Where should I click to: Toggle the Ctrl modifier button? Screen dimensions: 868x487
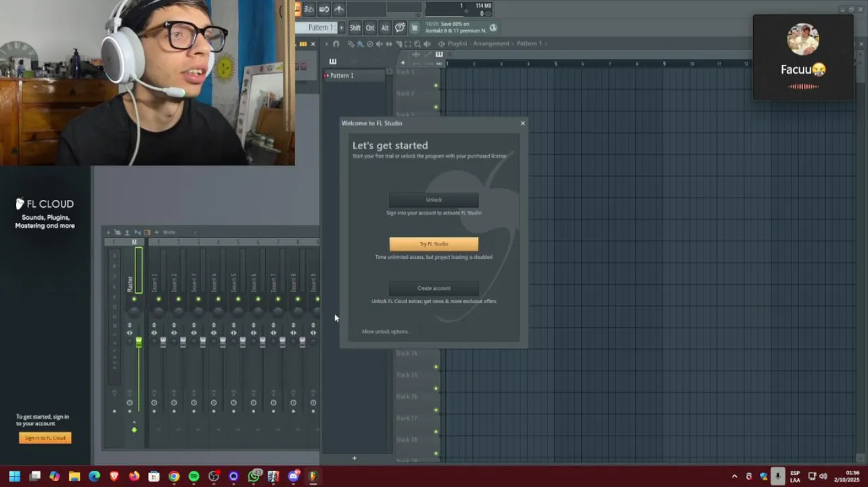[x=370, y=28]
